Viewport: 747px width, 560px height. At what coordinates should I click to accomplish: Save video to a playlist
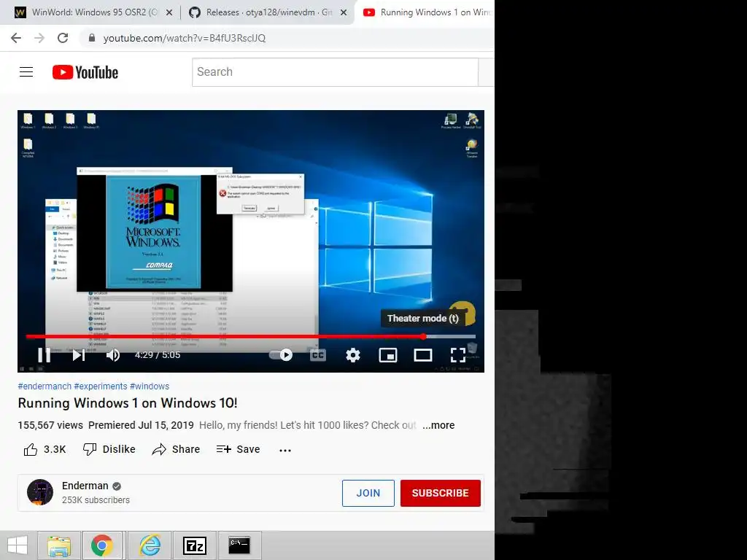point(239,449)
